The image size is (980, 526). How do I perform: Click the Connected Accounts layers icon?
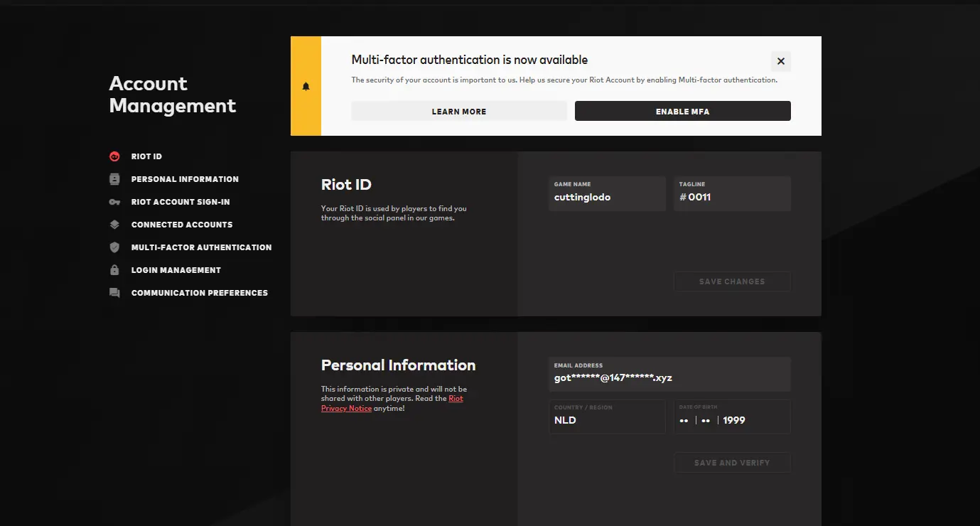tap(114, 225)
